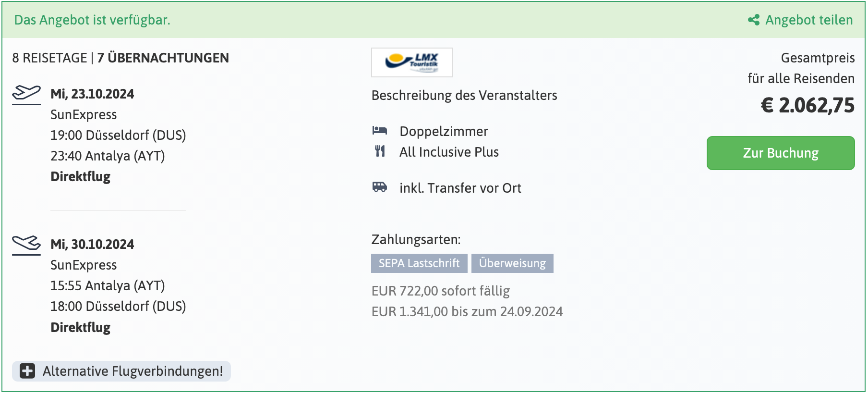Click the Doppelzimmer room type label
Image resolution: width=868 pixels, height=395 pixels.
tap(444, 131)
